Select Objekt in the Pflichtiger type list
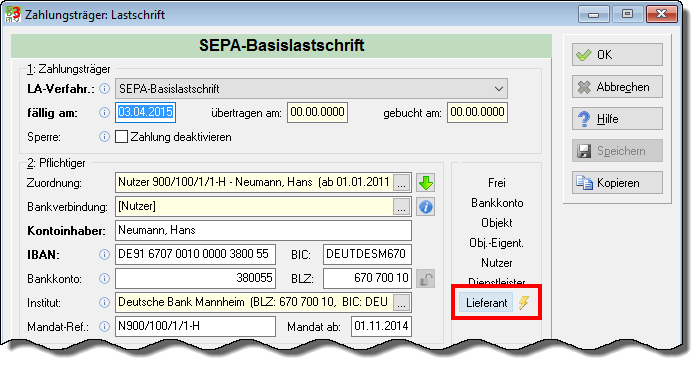698x366 pixels. pos(497,223)
